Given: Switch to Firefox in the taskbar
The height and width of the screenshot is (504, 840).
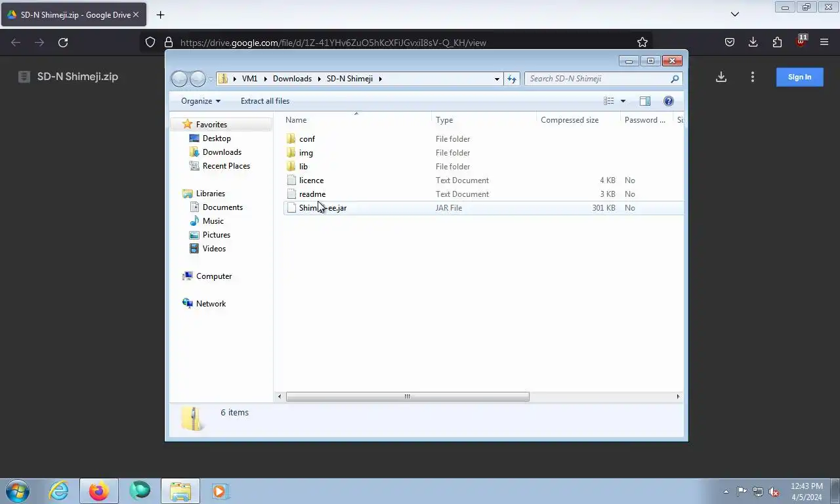Looking at the screenshot, I should 99,491.
